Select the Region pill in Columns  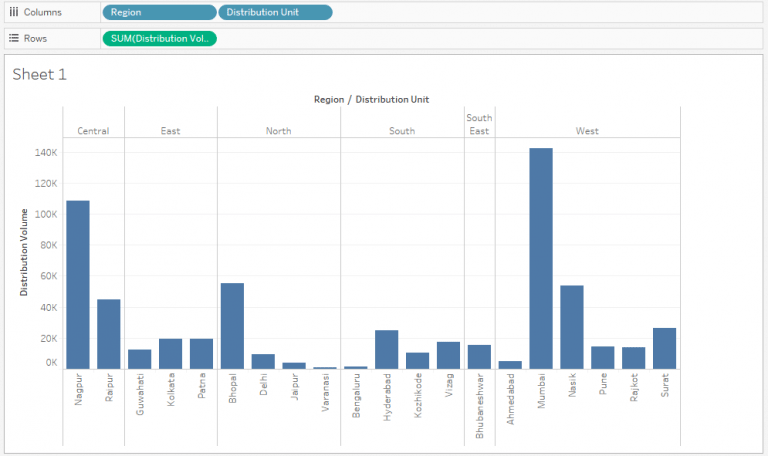pyautogui.click(x=158, y=13)
